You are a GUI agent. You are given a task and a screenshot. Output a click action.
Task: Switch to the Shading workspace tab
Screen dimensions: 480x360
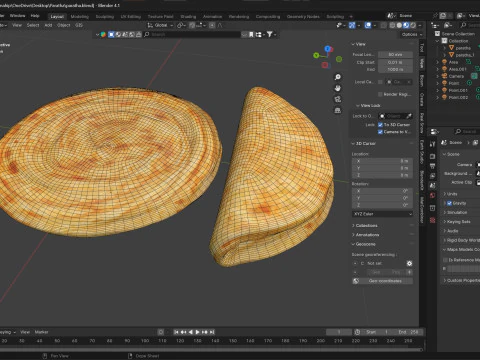(x=188, y=16)
